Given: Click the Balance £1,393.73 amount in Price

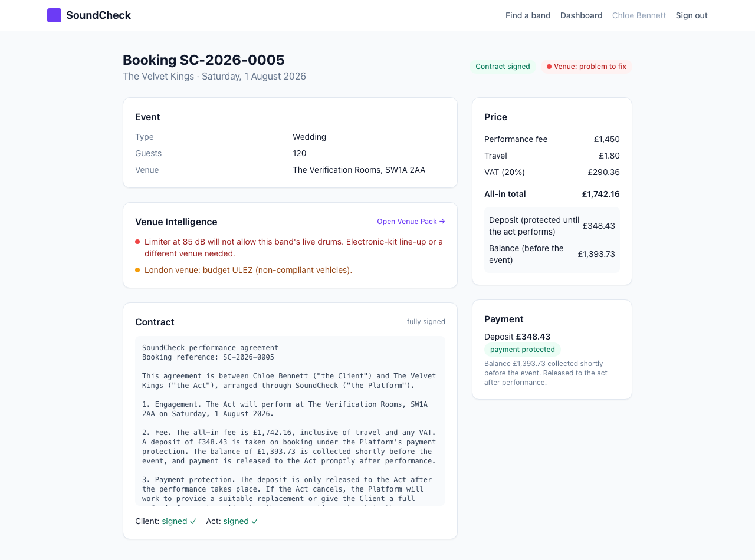Looking at the screenshot, I should click(x=596, y=254).
